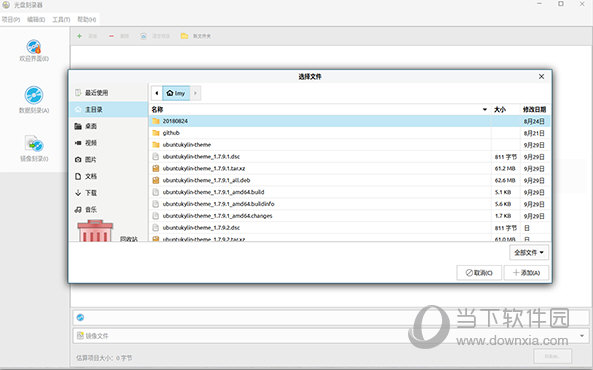Select file ubuntukylin-theme_1.7.9.1_amd64.build
The width and height of the screenshot is (593, 370).
(349, 192)
